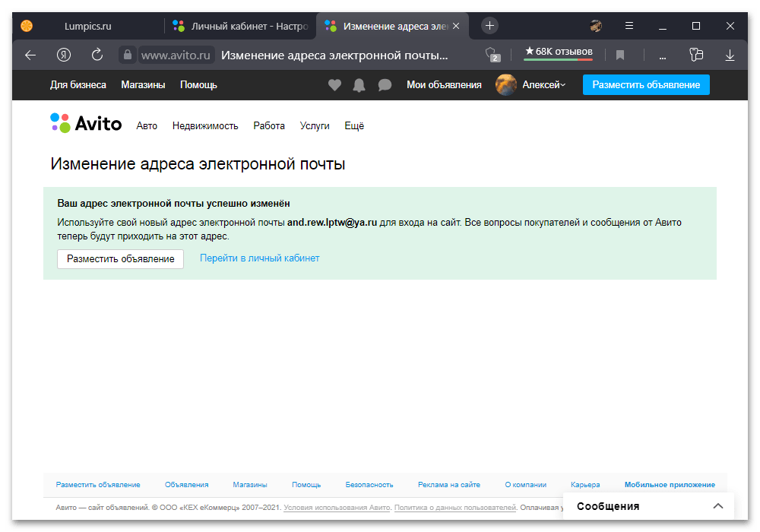Open the footer О компании link
The image size is (760, 532).
pos(526,485)
